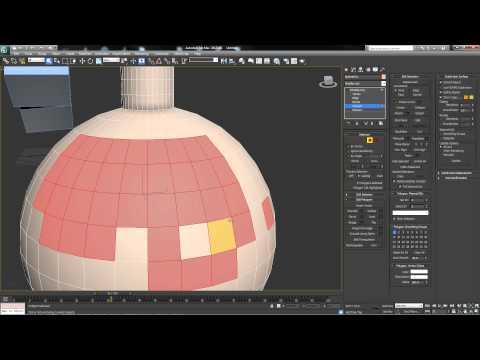Click the object color swatch beside name
480x360 pixels.
click(383, 77)
